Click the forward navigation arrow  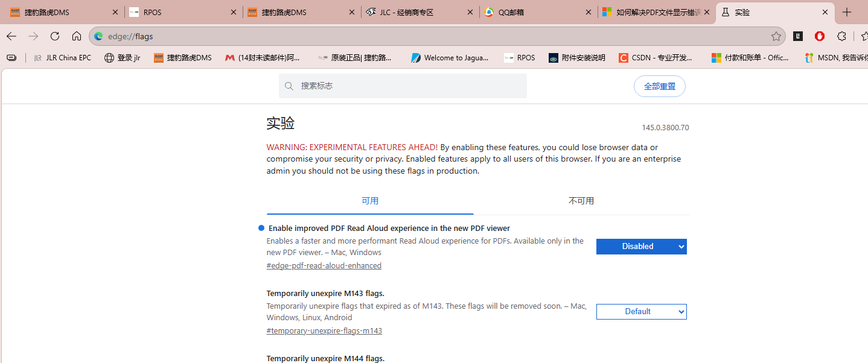click(33, 36)
